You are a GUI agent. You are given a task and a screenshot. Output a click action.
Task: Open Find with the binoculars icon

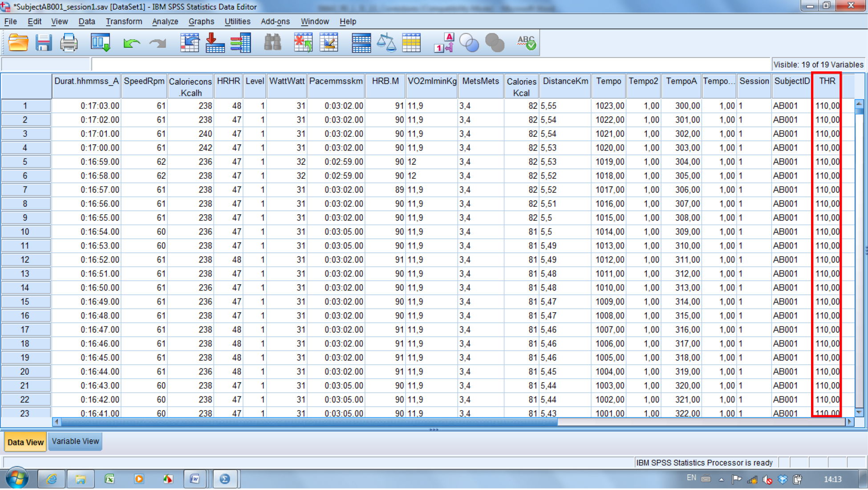pos(272,43)
